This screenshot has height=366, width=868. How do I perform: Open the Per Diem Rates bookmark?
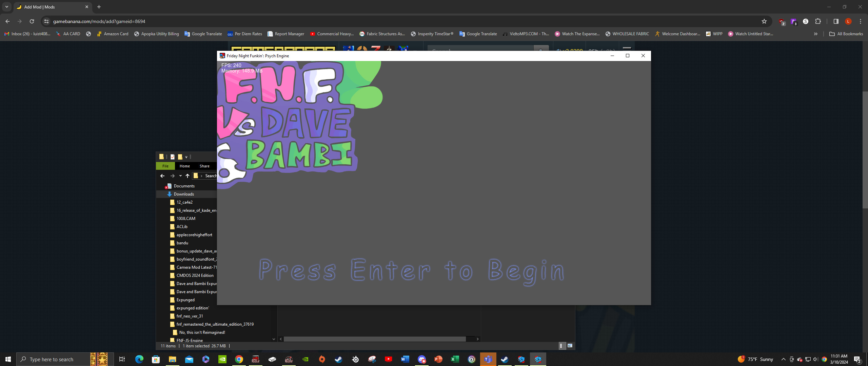[x=245, y=34]
